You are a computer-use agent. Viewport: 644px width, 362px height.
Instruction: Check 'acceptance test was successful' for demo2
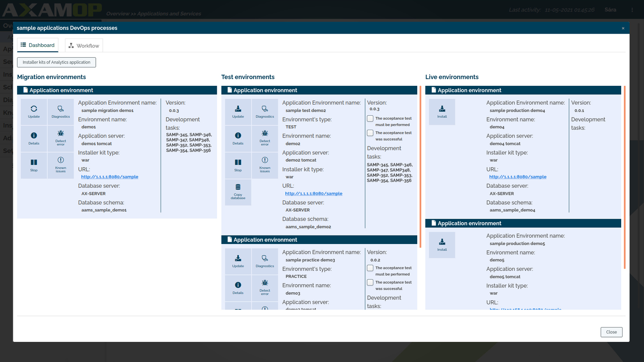370,133
